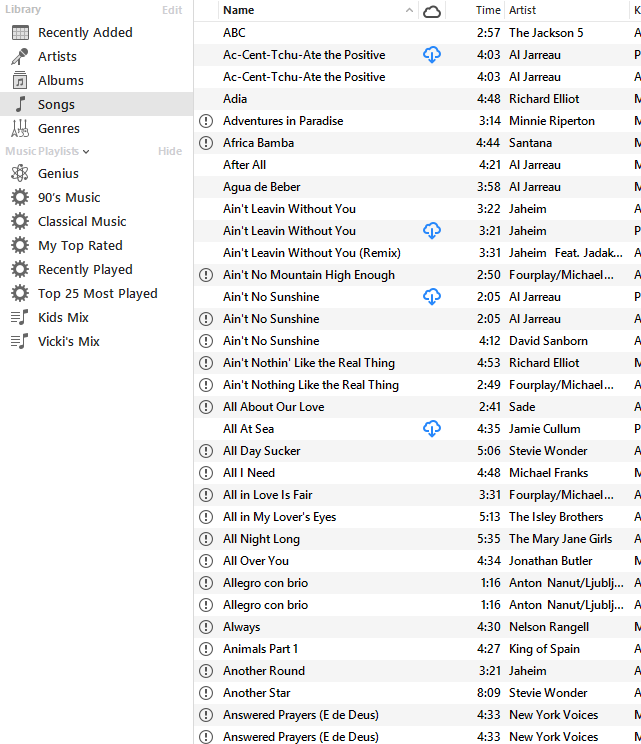Toggle sort direction arrow on Name column

(x=409, y=10)
